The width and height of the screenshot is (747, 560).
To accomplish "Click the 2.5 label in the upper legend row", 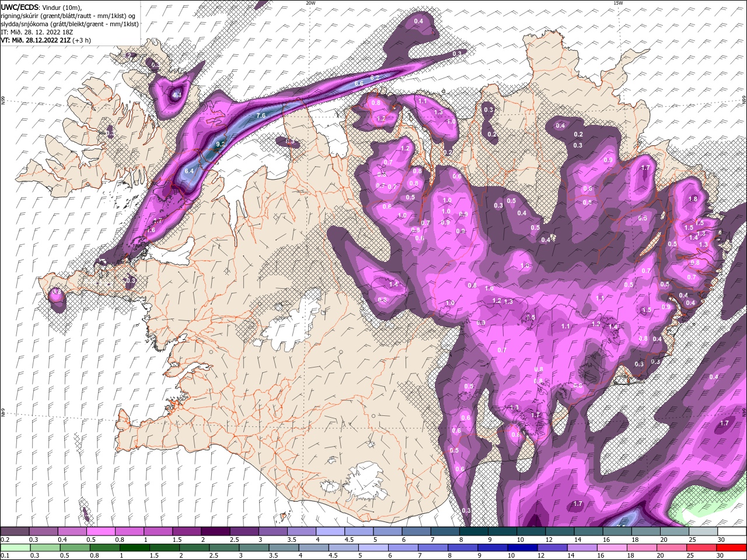I will click(234, 540).
